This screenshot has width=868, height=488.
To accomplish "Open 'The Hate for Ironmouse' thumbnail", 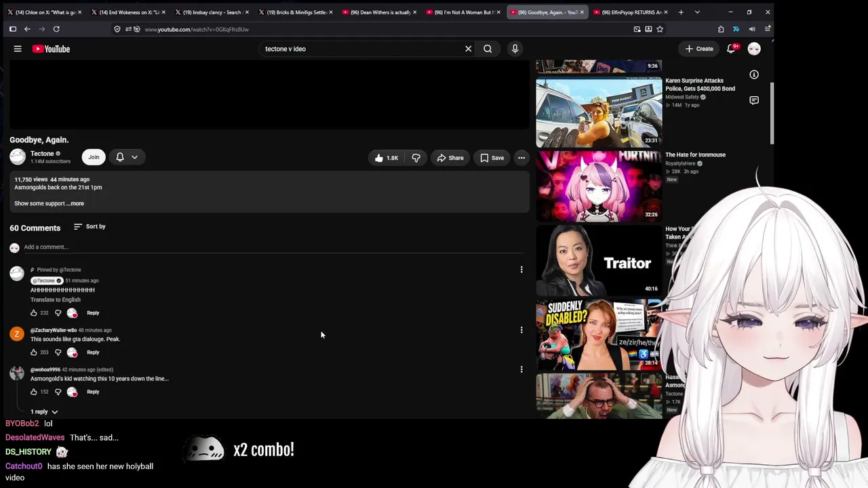I will [599, 186].
